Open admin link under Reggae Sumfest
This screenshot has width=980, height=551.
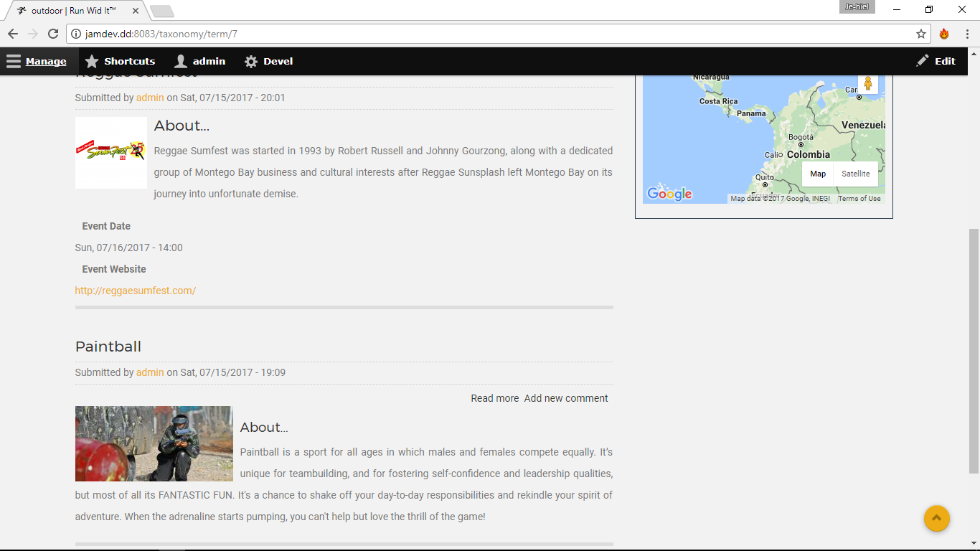pyautogui.click(x=150, y=98)
